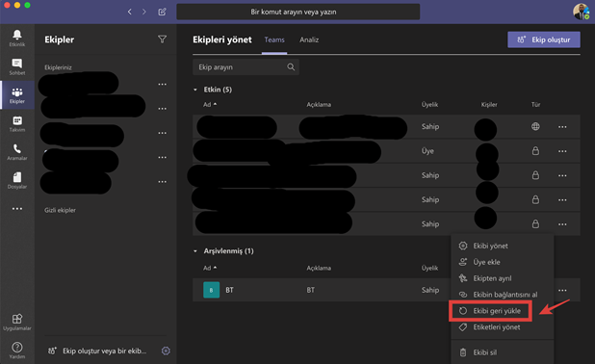Open more options for the Üye team row

(562, 151)
